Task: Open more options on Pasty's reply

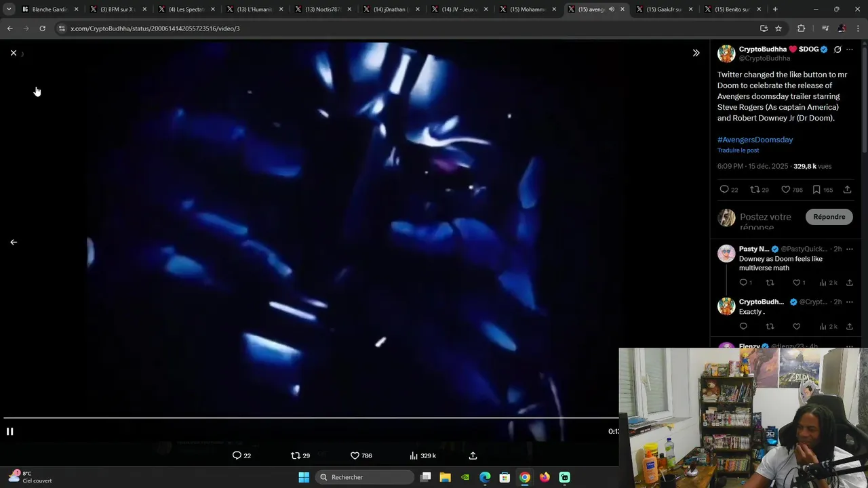Action: [850, 249]
